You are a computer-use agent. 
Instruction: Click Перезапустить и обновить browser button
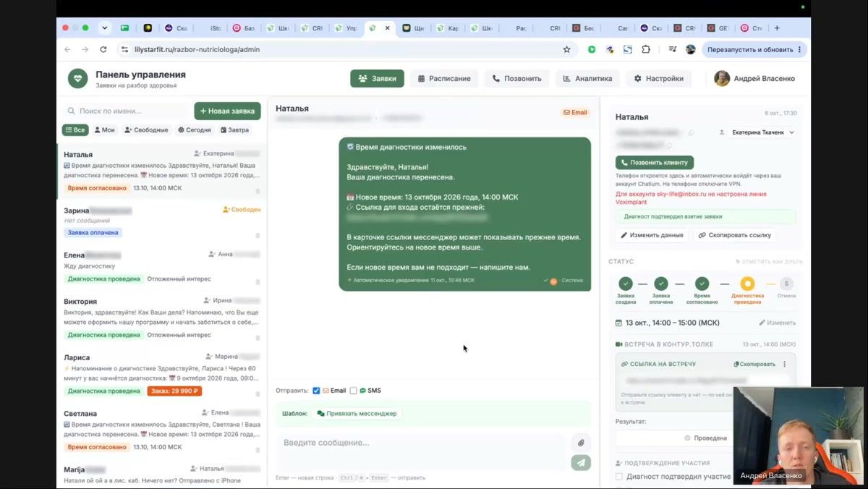[x=754, y=49]
